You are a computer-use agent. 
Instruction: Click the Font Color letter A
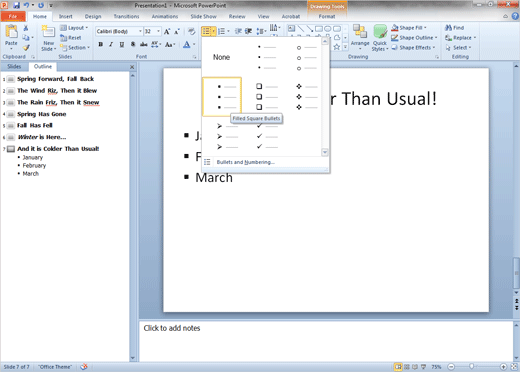point(186,45)
